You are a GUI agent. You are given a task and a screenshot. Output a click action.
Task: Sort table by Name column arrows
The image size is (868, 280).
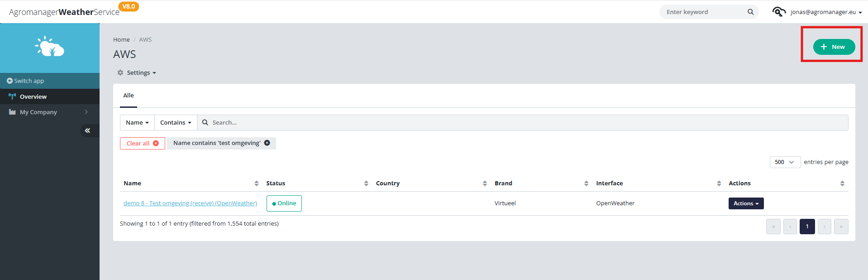257,183
